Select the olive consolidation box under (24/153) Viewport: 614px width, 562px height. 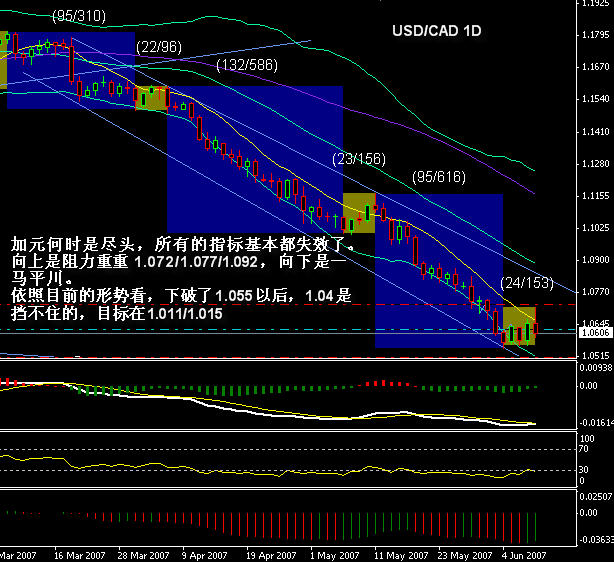519,326
